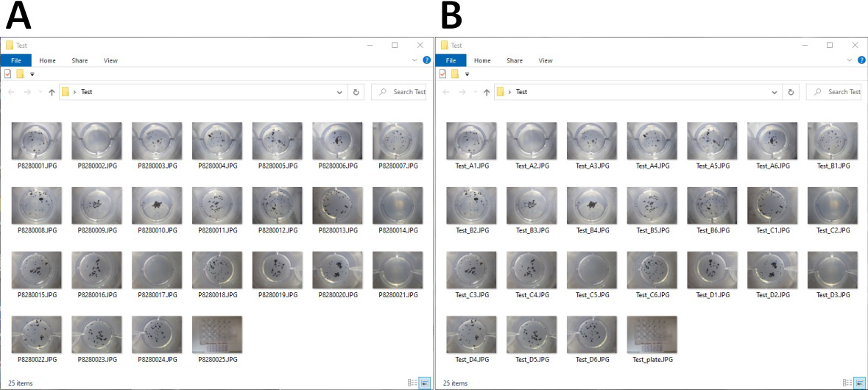
Task: Switch to Details view in window A
Action: (412, 382)
